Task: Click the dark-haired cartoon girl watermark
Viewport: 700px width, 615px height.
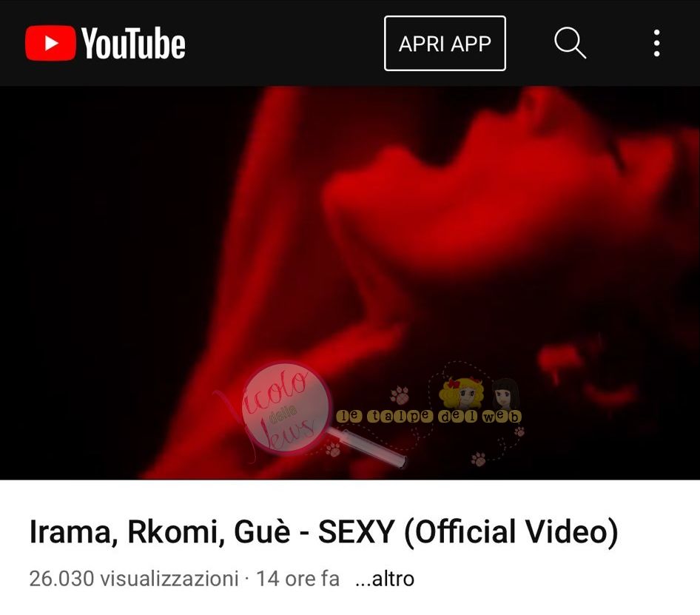Action: (x=506, y=394)
